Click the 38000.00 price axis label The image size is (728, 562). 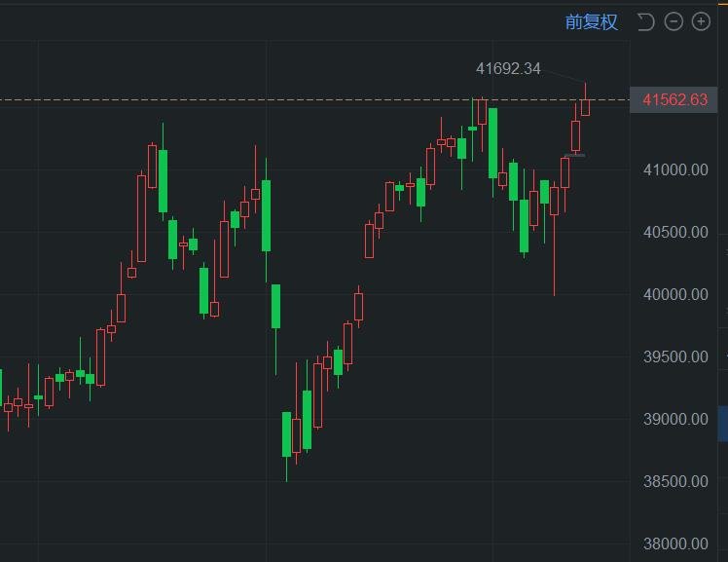[674, 543]
